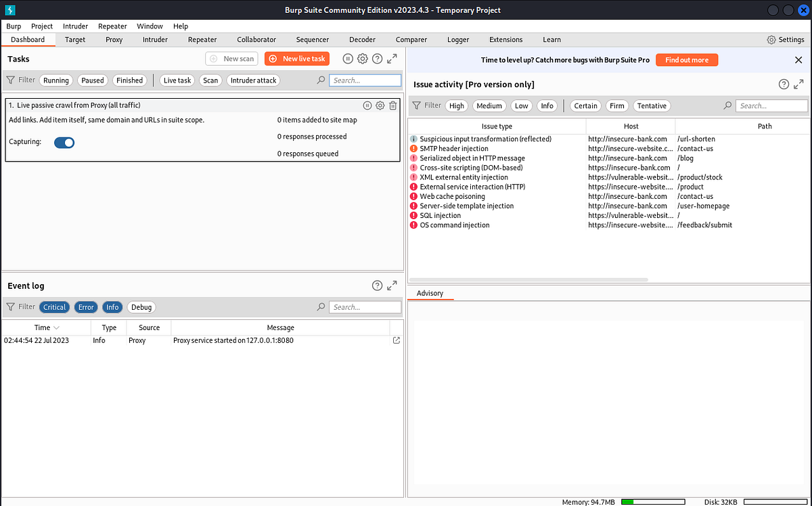Open the Intruder menu
Image resolution: width=812 pixels, height=506 pixels.
coord(75,26)
